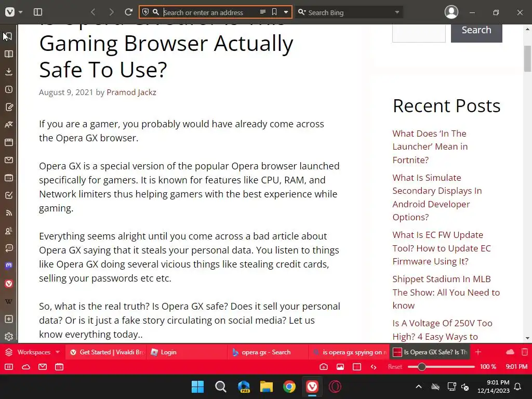Screen dimensions: 532x399
Task: Open the user profile avatar
Action: tap(451, 12)
